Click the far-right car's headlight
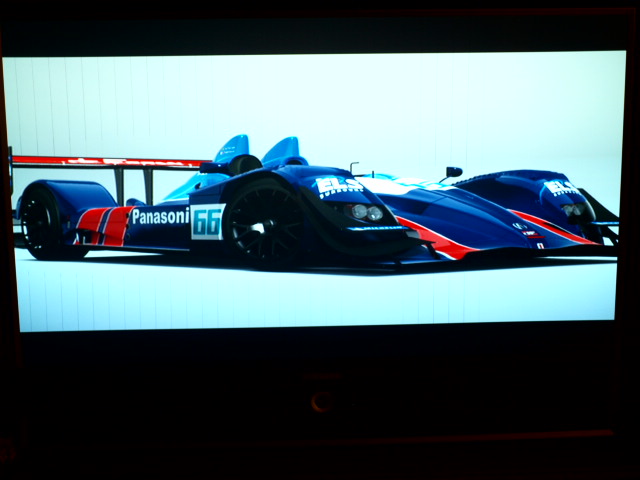Viewport: 640px width, 480px height. 573,210
